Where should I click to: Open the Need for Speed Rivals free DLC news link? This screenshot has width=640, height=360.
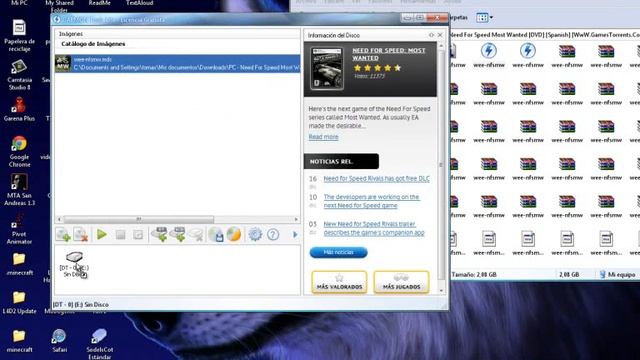click(x=376, y=178)
